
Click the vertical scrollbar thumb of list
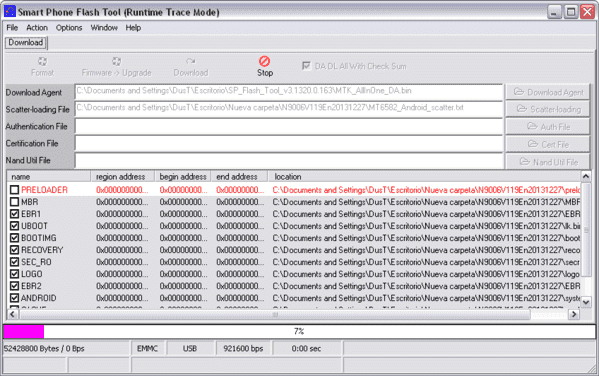586,229
